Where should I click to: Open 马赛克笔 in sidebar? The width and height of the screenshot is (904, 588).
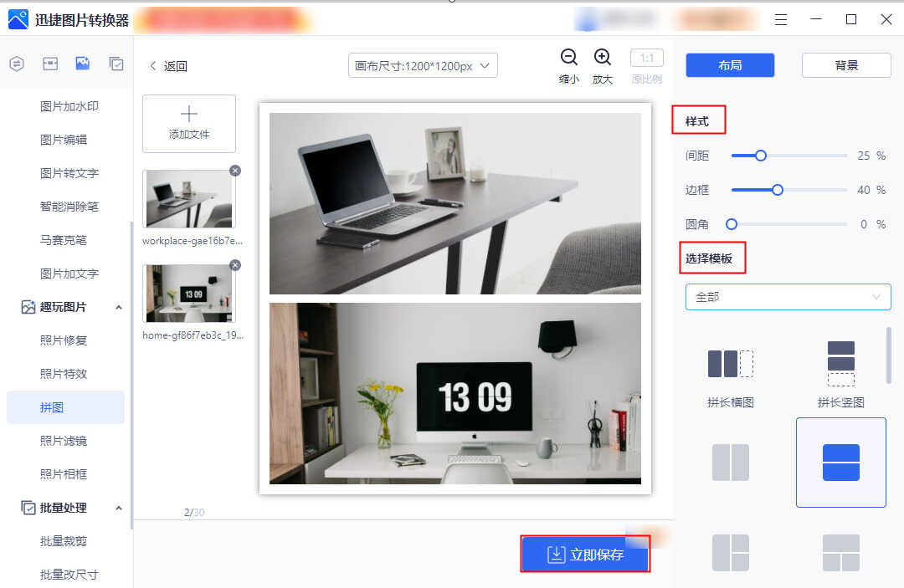tap(64, 240)
